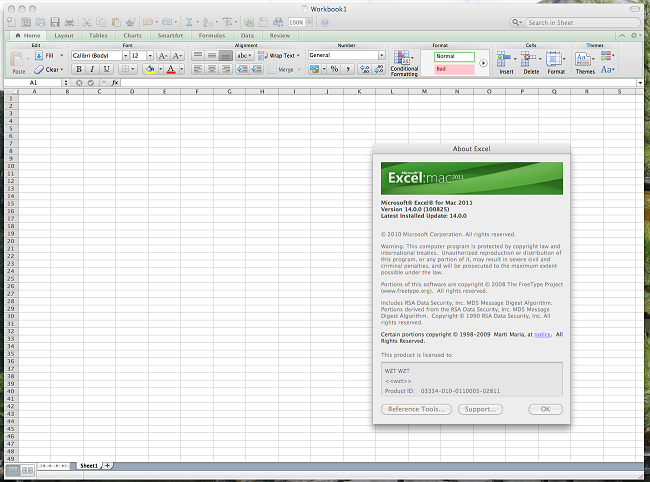Expand the Fill dropdown in Edit group
Screen dimensions: 650x482
point(62,56)
